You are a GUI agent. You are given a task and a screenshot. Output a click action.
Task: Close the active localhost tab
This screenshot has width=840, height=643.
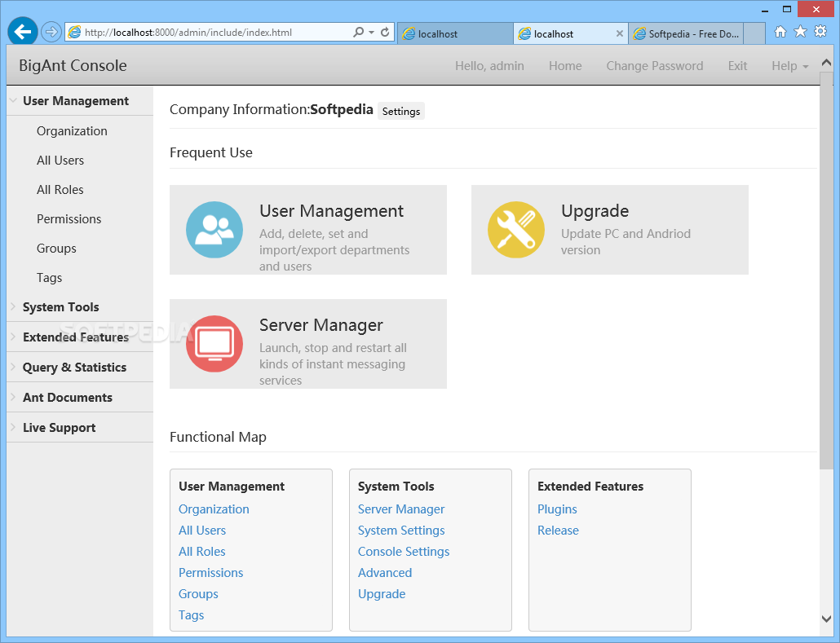[619, 33]
